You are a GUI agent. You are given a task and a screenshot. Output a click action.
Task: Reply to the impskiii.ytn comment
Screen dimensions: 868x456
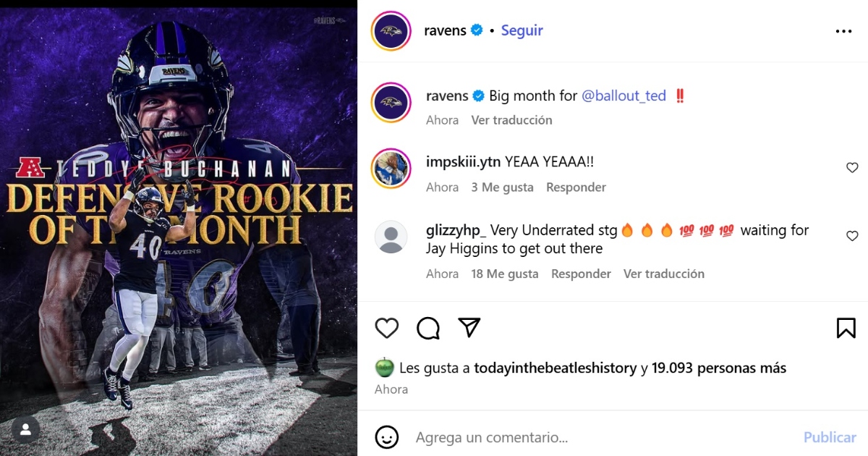tap(574, 187)
